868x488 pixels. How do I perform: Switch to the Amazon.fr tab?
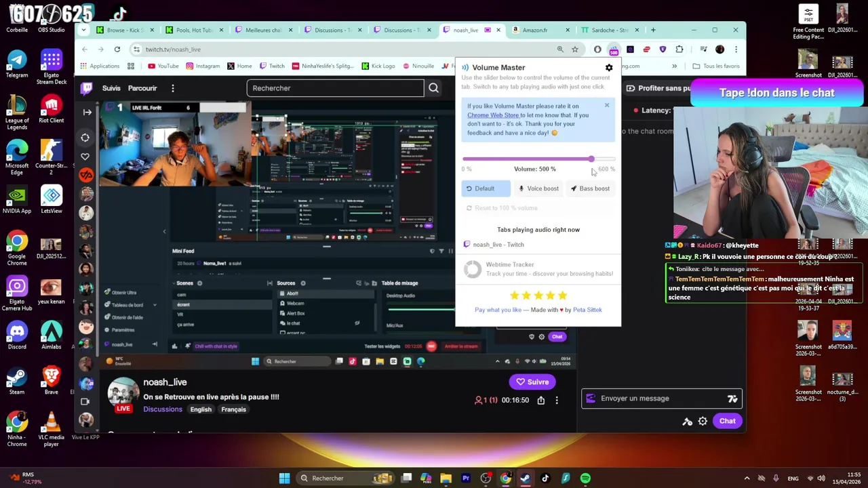tap(539, 30)
